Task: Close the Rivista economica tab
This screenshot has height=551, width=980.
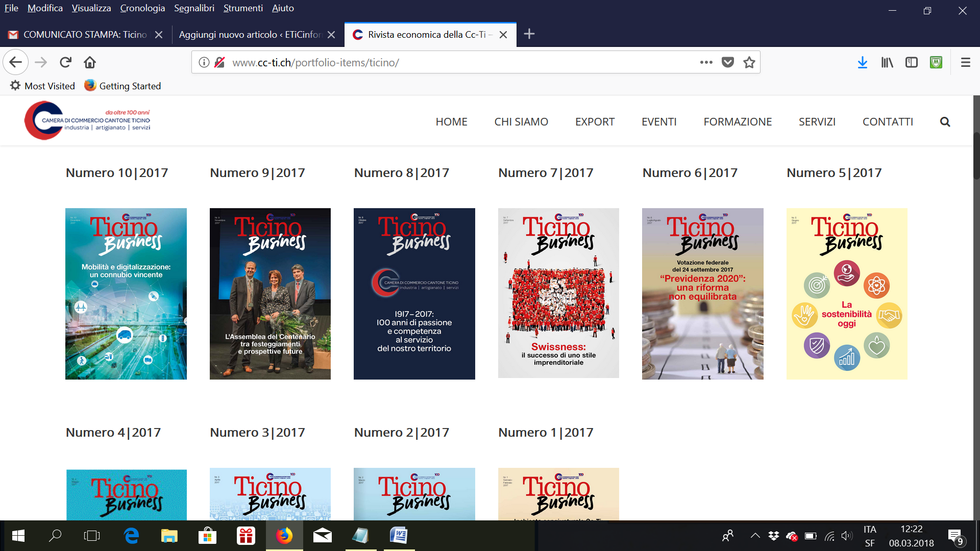Action: (503, 35)
